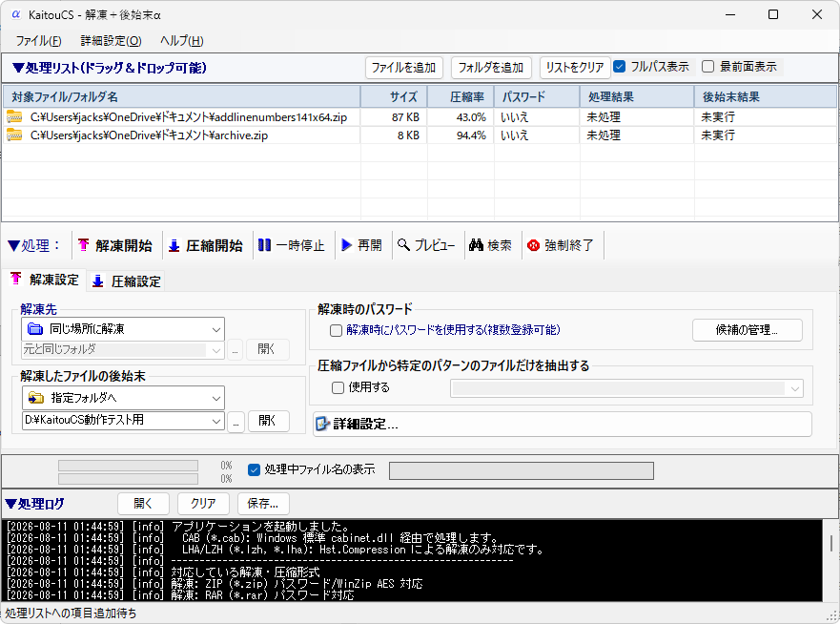Maximize the KaitouCS window
The image size is (840, 624).
773,14
